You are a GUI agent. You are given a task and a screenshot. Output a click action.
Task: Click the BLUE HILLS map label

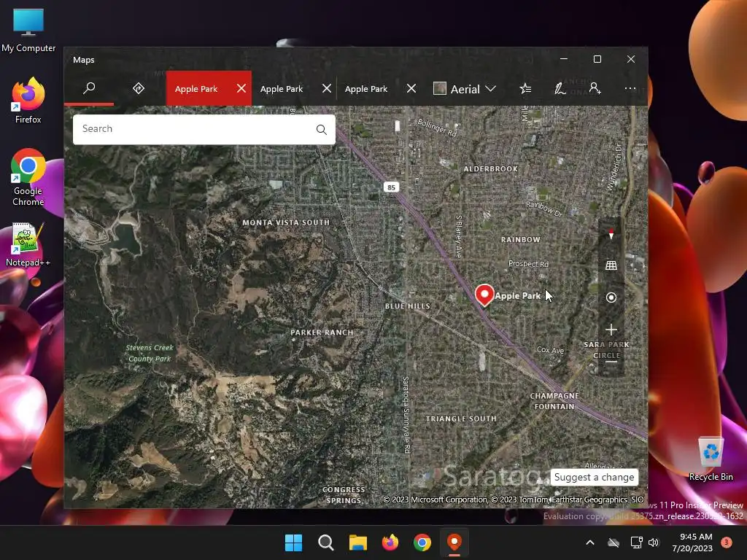click(408, 306)
